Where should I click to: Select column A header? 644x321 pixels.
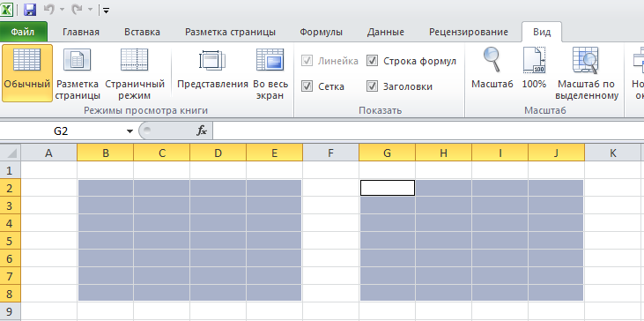[x=48, y=153]
